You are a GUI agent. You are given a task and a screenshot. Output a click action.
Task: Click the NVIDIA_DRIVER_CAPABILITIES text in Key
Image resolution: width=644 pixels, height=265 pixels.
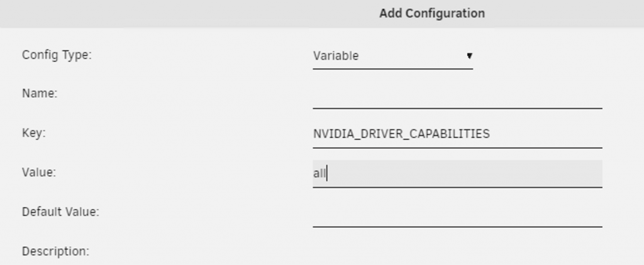click(401, 134)
